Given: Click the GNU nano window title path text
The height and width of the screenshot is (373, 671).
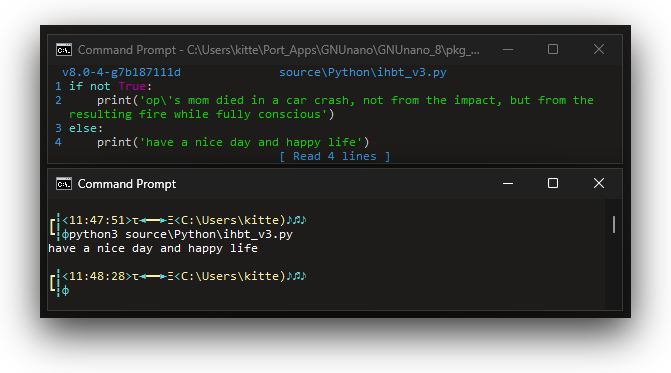Looking at the screenshot, I should (279, 50).
